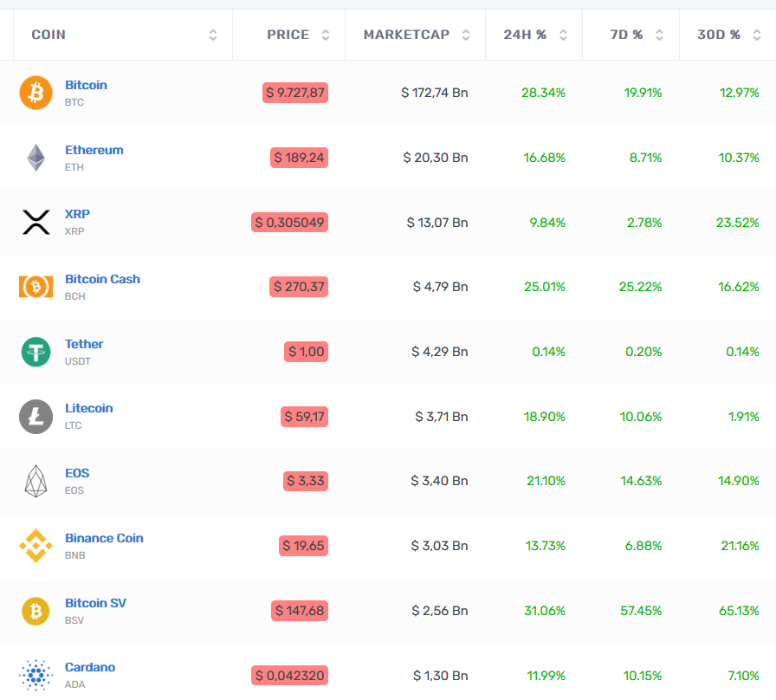776x700 pixels.
Task: Click the COIN column header label
Action: (48, 35)
